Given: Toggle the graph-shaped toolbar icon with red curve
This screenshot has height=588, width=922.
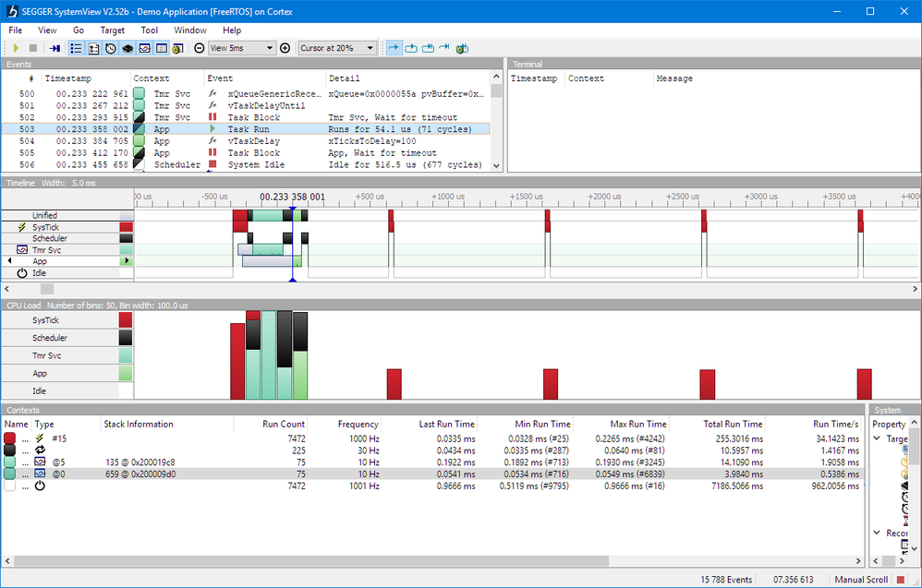Looking at the screenshot, I should point(145,48).
